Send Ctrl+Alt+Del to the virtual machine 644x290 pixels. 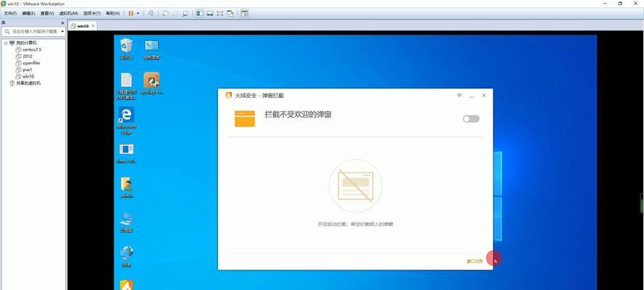pos(151,13)
